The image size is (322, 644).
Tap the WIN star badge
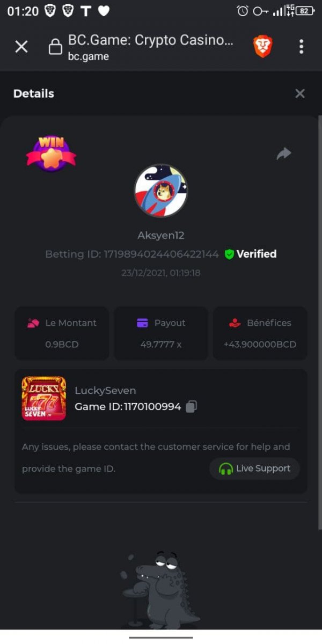click(x=51, y=153)
